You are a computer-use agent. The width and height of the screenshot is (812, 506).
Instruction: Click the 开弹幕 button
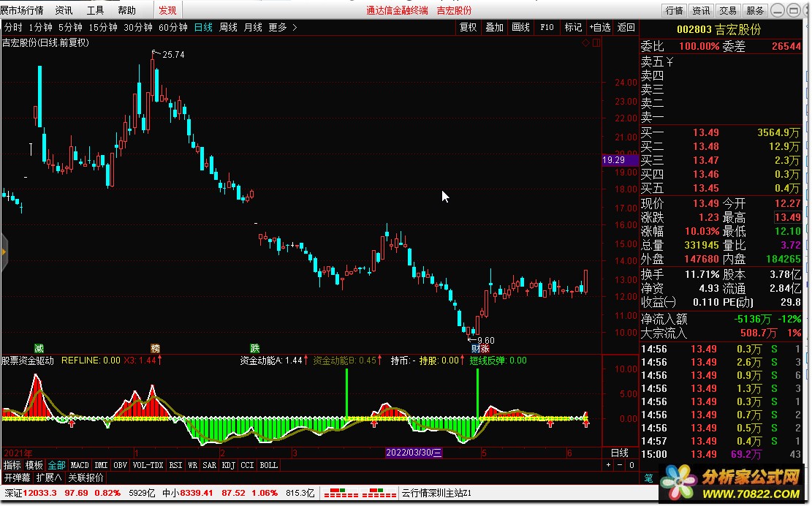[18, 477]
